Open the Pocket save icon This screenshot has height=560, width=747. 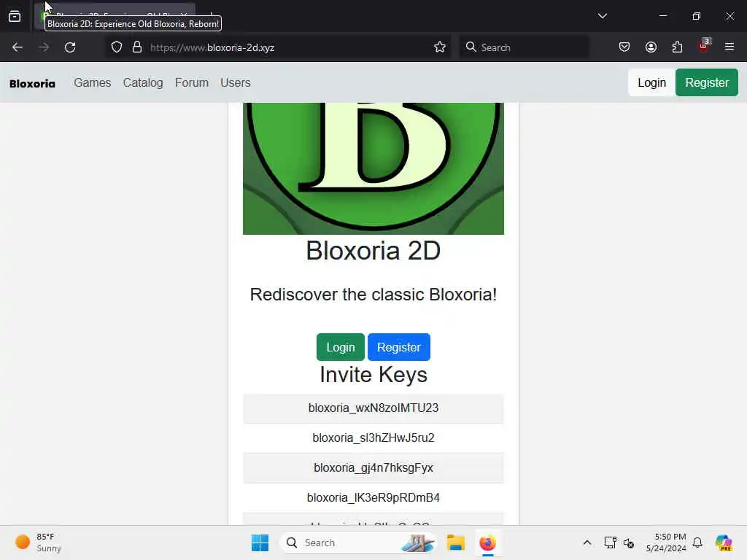(624, 47)
